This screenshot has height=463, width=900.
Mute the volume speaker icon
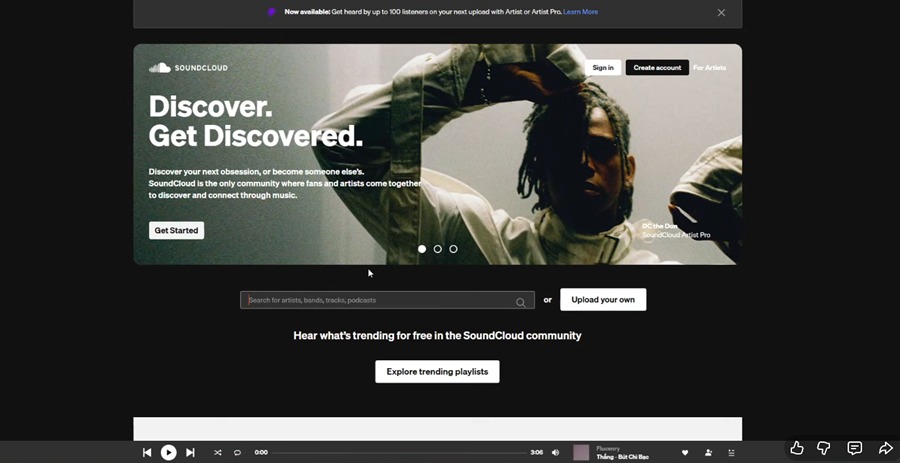[556, 453]
